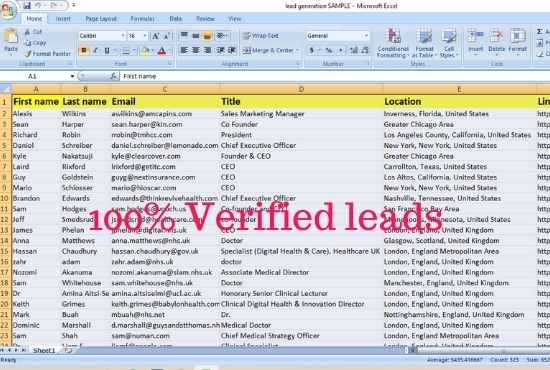Increase the cell indent
The image size is (550, 370).
(232, 50)
